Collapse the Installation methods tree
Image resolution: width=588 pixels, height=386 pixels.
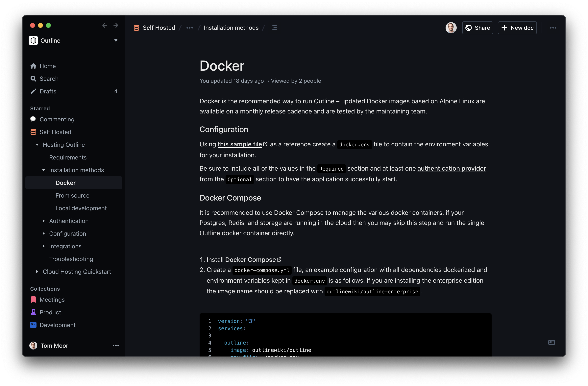(44, 170)
